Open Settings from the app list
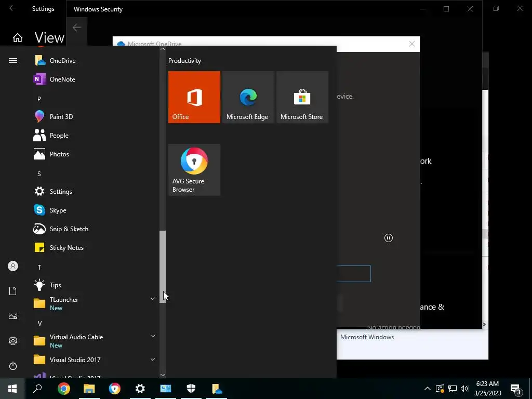Image resolution: width=532 pixels, height=399 pixels. pyautogui.click(x=95, y=191)
